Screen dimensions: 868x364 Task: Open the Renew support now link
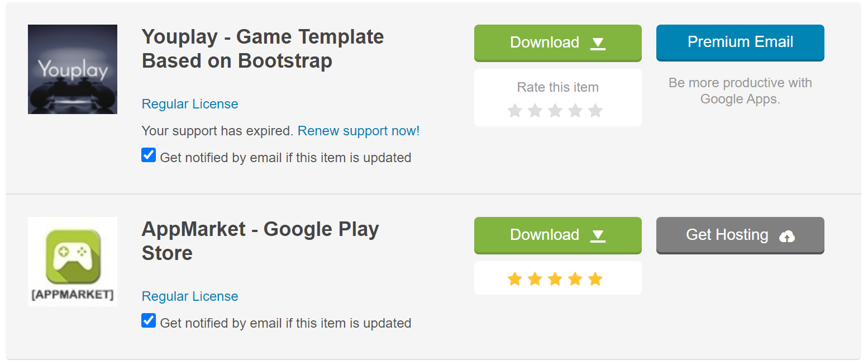pyautogui.click(x=359, y=131)
